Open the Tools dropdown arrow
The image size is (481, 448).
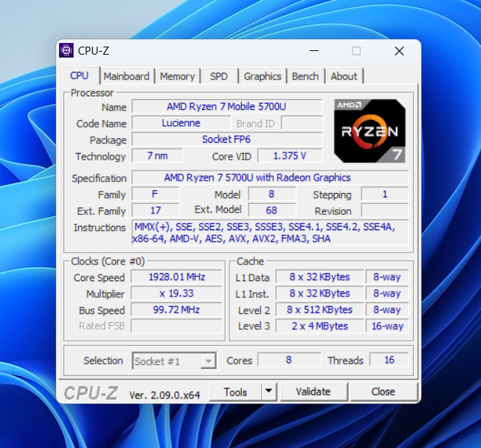point(269,392)
